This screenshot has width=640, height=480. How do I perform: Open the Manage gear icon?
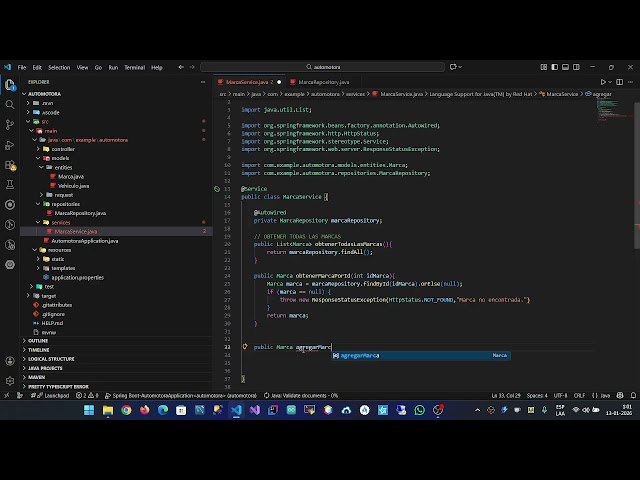(10, 381)
